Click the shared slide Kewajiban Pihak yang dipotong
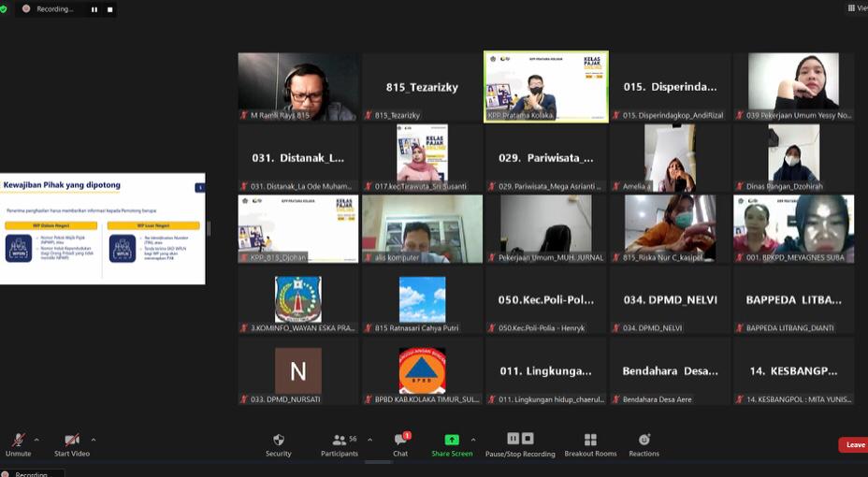This screenshot has width=868, height=477. point(102,229)
